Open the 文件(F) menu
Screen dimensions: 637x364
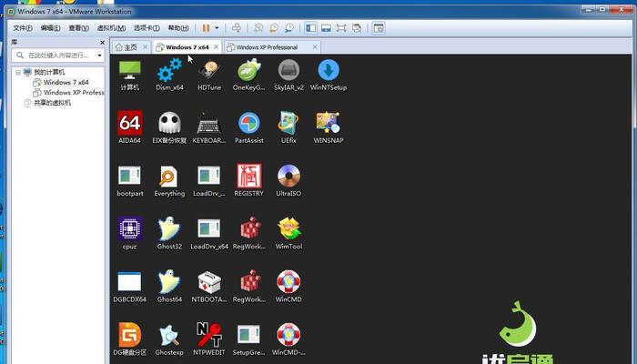(x=23, y=28)
